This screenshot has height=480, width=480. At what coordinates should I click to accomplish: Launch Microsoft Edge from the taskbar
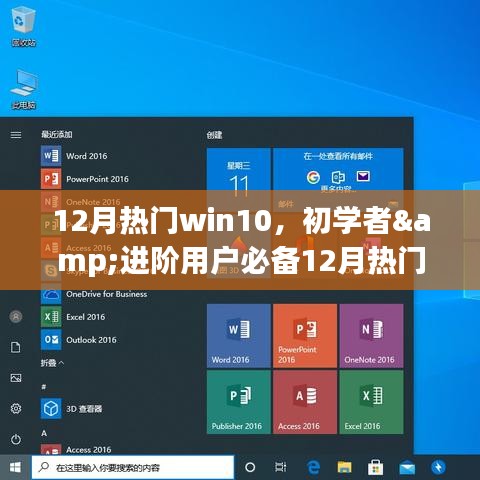313,467
